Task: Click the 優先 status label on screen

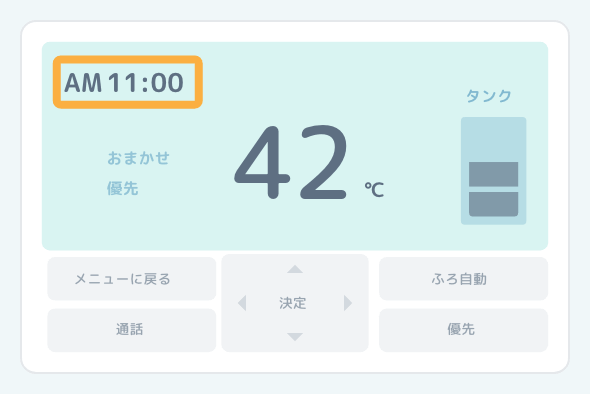Action: 123,188
